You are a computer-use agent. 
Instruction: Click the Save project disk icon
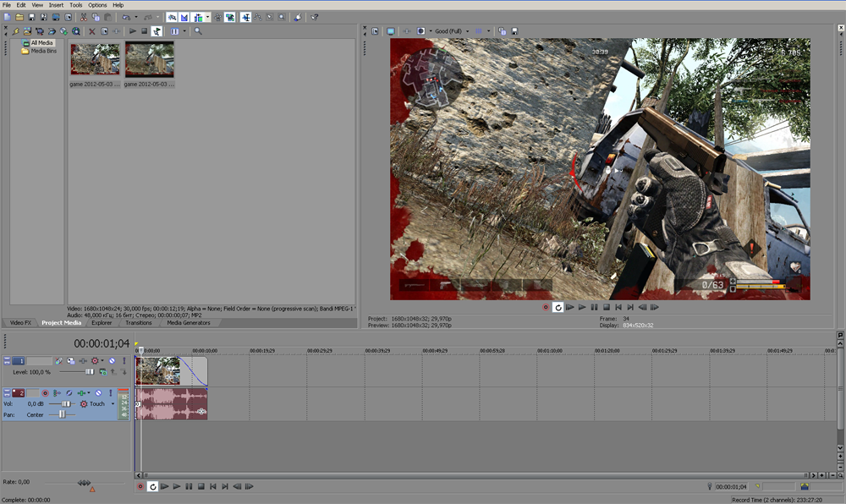31,17
